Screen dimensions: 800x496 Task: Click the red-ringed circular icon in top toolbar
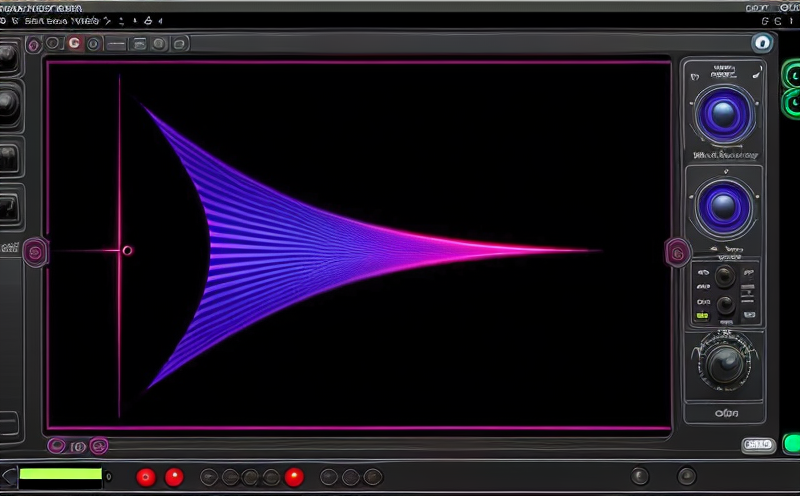72,43
